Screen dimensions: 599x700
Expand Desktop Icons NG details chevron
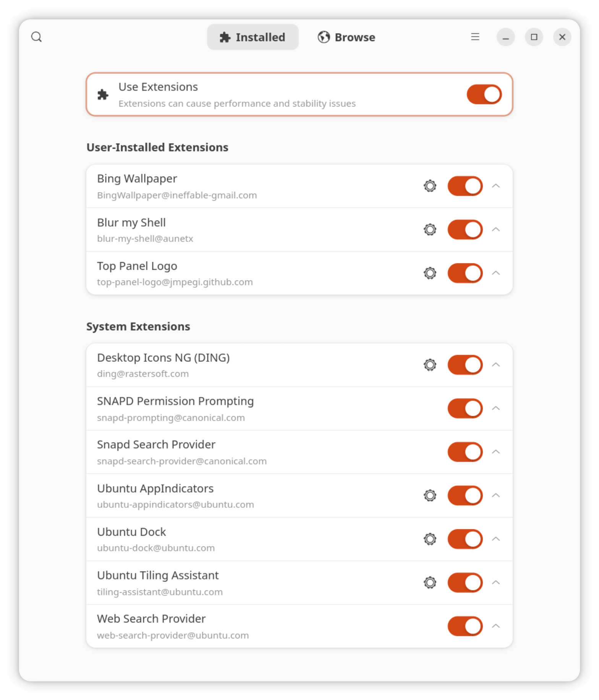coord(496,365)
